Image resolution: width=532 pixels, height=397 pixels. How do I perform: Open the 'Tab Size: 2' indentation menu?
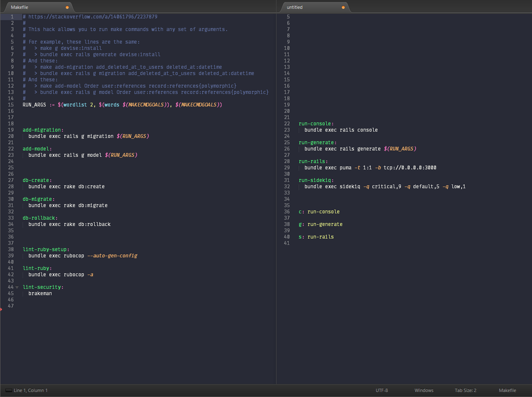(x=465, y=390)
